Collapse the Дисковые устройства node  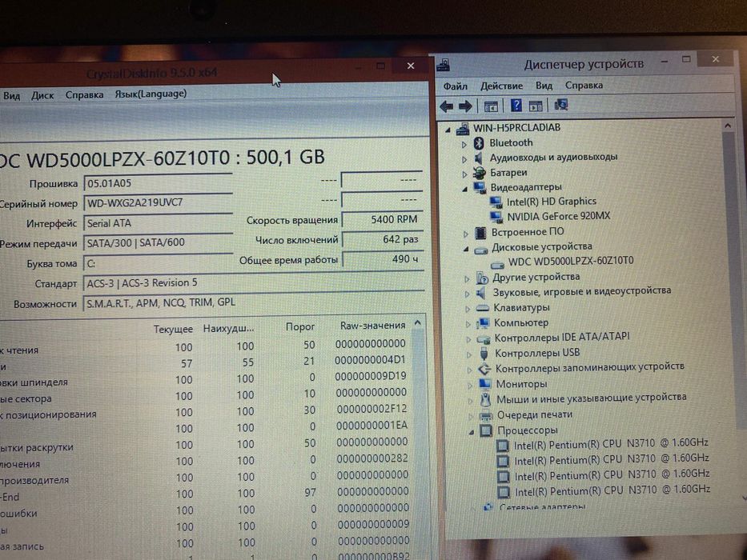point(466,249)
